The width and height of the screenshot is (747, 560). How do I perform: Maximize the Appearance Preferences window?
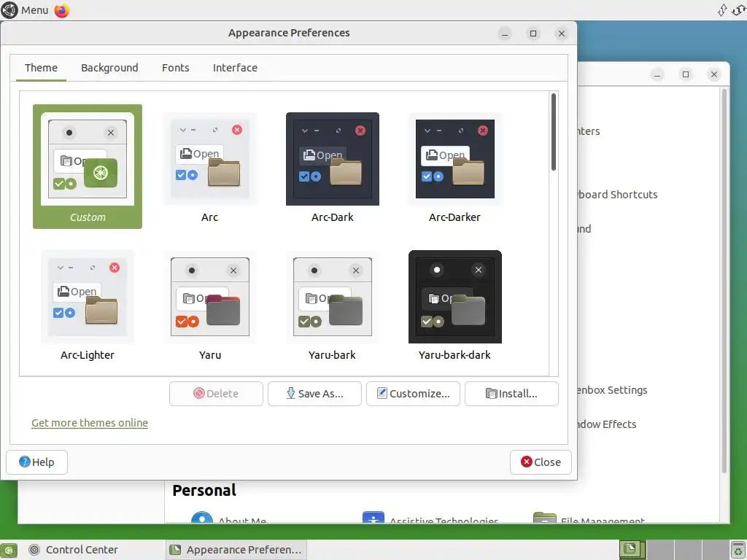pos(533,34)
